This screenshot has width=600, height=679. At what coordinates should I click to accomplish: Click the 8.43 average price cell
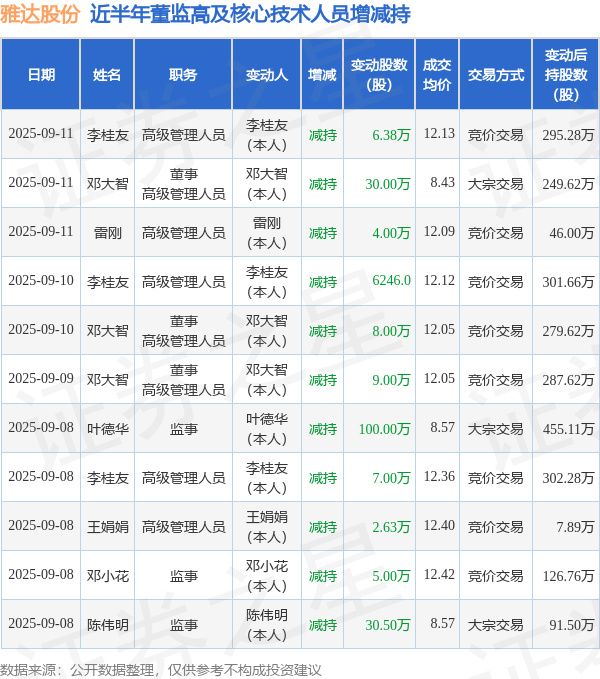pyautogui.click(x=442, y=182)
